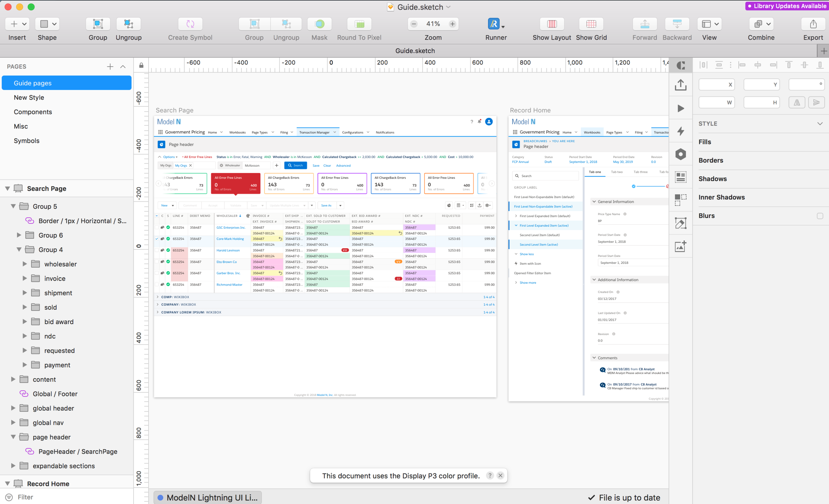829x504 pixels.
Task: Add a new document tab
Action: (x=824, y=51)
